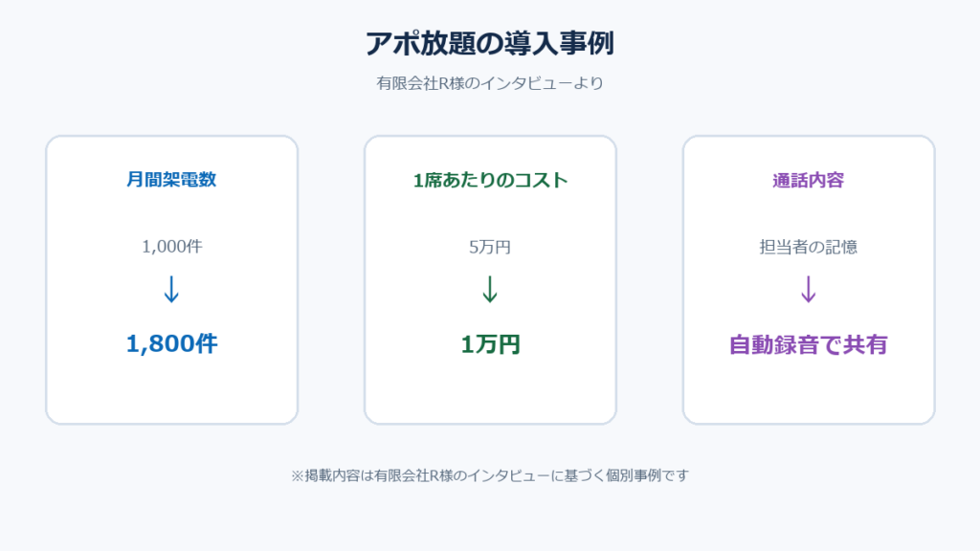980x551 pixels.
Task: Click the purple arrow below 担当者の記憶
Action: [808, 289]
